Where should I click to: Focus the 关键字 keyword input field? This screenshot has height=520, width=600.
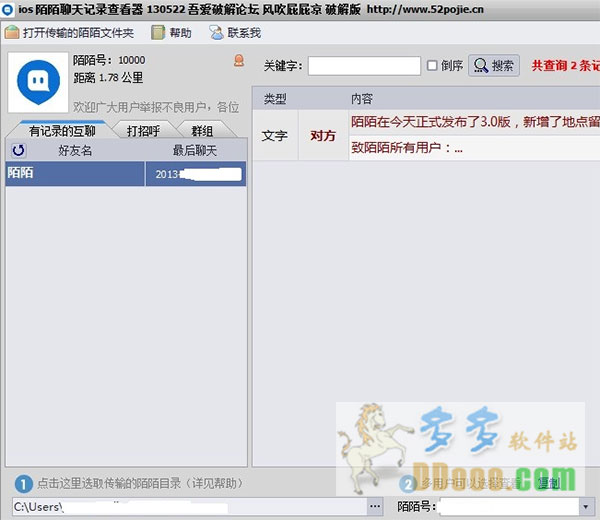tap(364, 66)
